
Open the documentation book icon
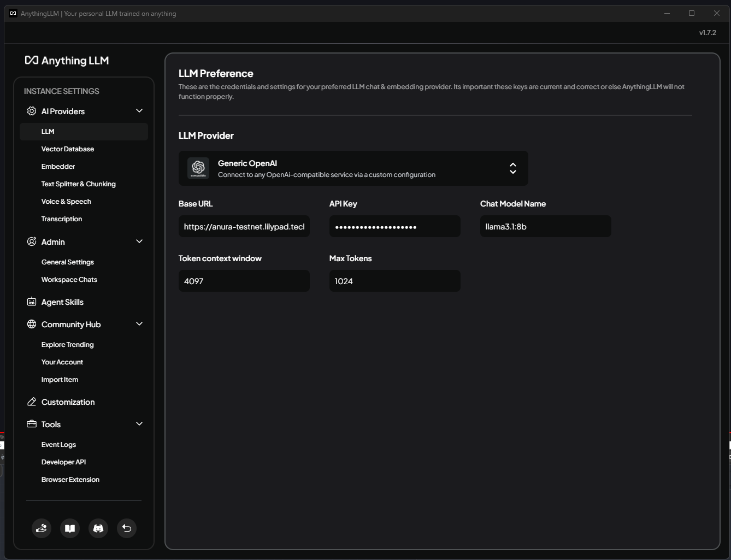tap(70, 528)
